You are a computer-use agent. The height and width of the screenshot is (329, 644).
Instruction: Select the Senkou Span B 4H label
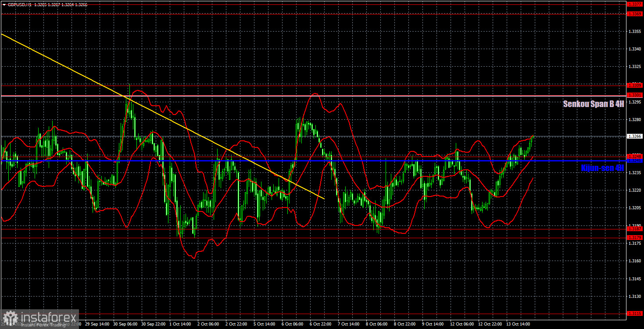pos(594,104)
